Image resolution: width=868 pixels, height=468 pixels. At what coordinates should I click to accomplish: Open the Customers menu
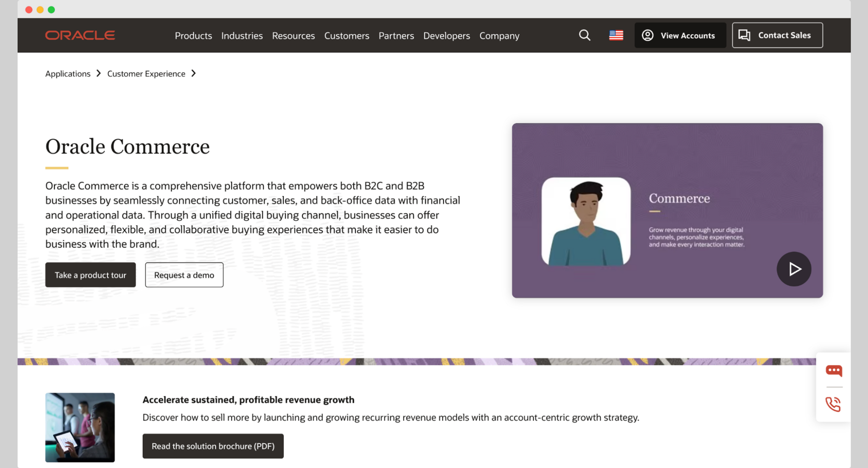[347, 36]
